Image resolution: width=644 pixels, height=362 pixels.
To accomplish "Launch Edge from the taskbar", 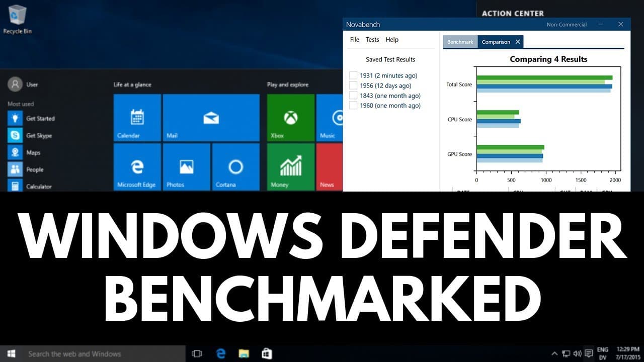I will (x=221, y=353).
